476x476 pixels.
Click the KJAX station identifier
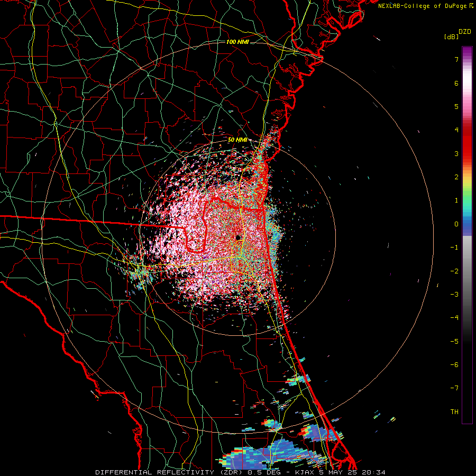(x=305, y=472)
